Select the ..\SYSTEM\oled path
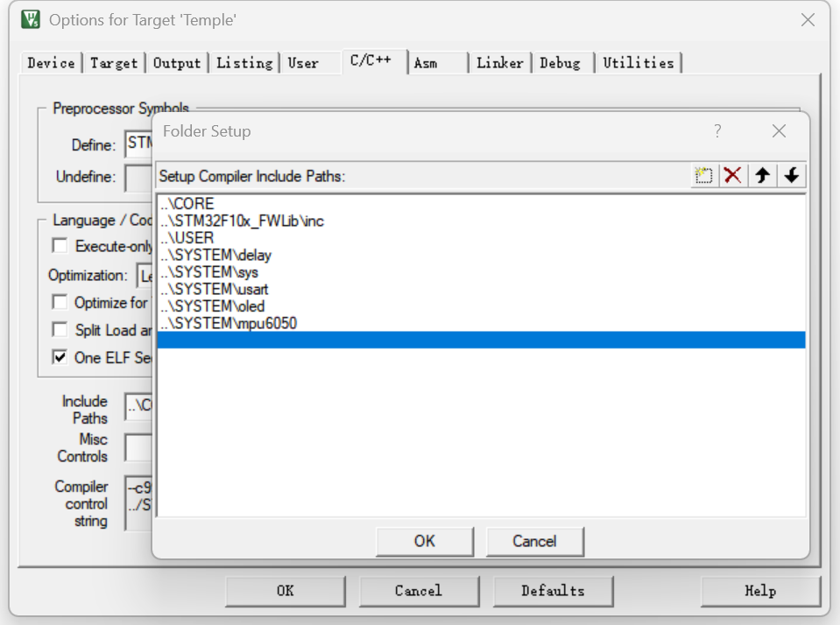The width and height of the screenshot is (840, 625). pyautogui.click(x=481, y=306)
